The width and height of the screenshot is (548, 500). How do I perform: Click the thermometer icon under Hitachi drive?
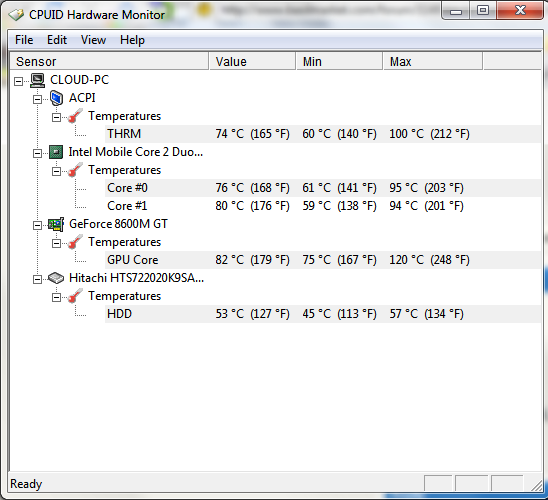coord(75,296)
